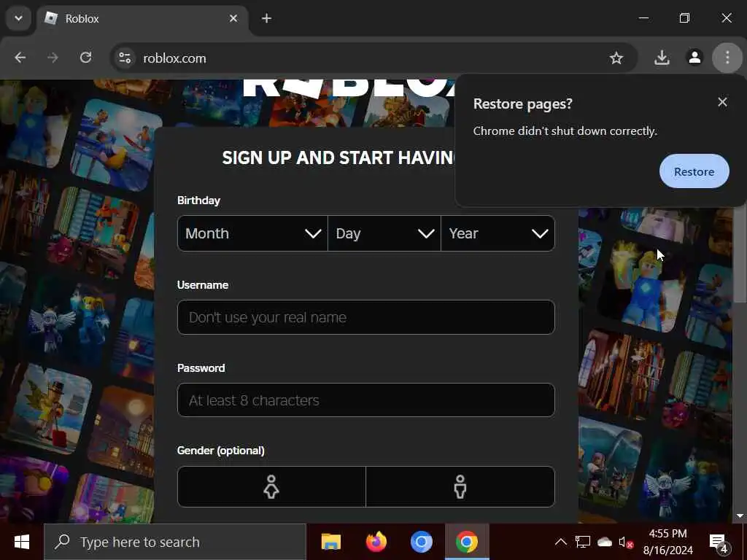Open the blue Chromium taskbar icon

click(422, 542)
